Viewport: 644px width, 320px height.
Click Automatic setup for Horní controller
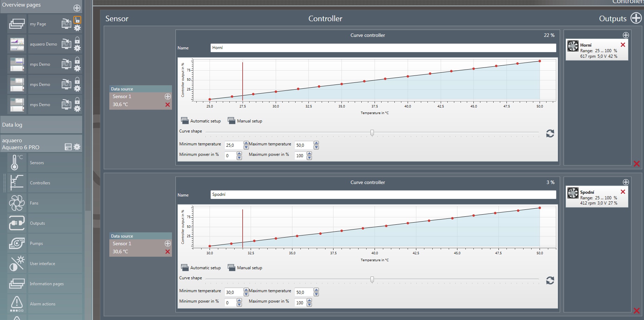coord(201,121)
